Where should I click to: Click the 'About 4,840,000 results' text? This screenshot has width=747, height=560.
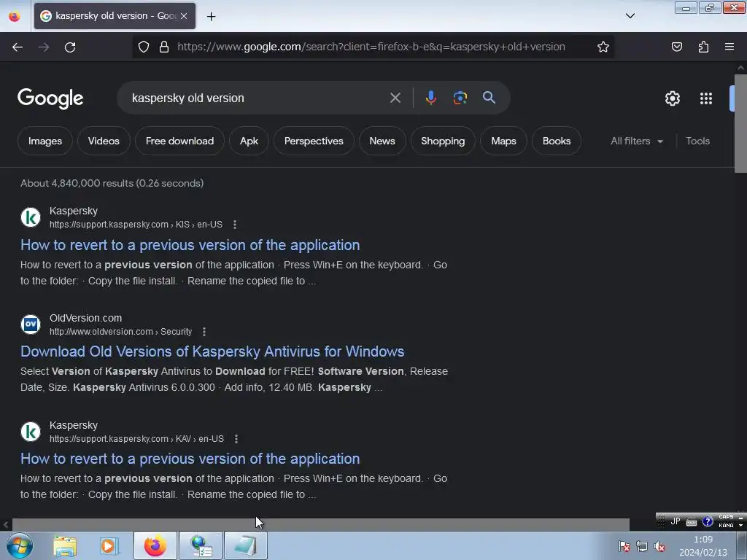(112, 183)
